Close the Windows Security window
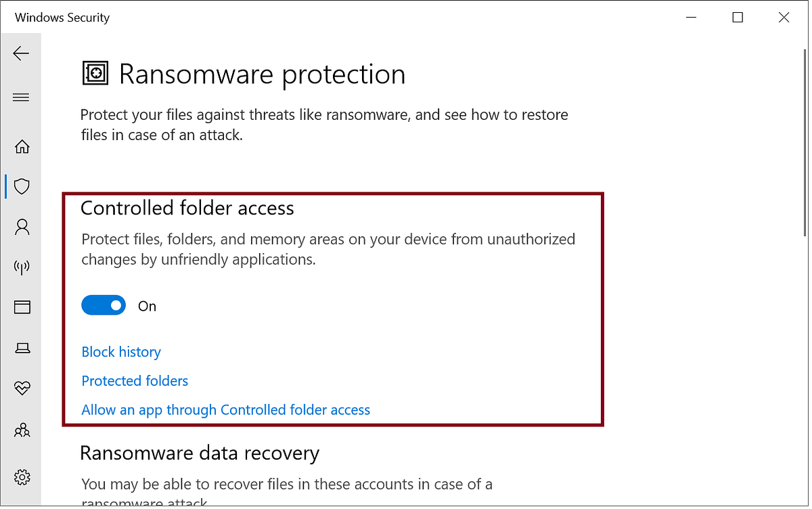Viewport: 812px width, 509px height. 784,17
